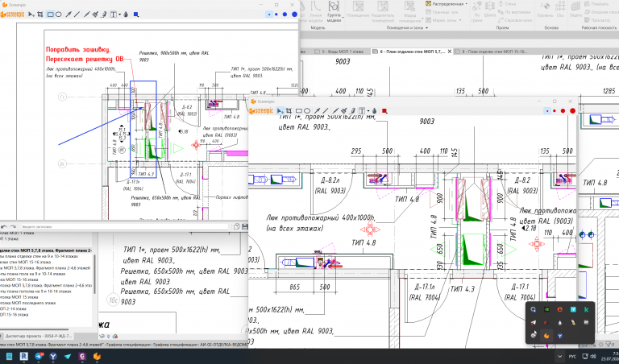Select the text tool in blue Screenpic window
Screen dimensions: 619x364
[114, 14]
